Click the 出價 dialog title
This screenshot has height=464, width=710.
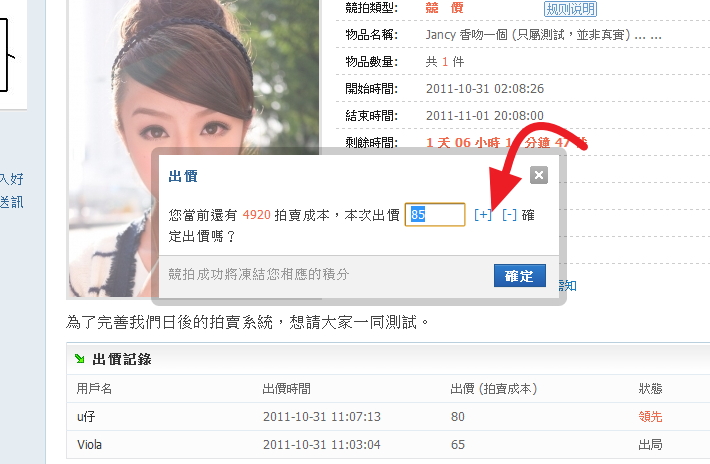(x=183, y=176)
